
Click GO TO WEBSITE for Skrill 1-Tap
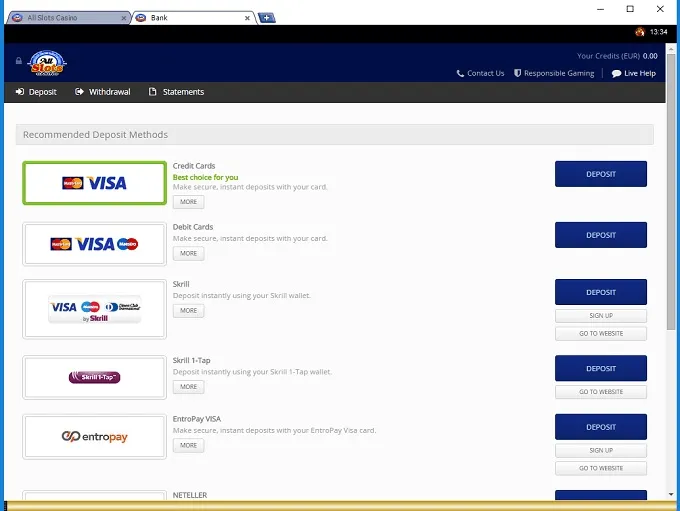pos(601,392)
